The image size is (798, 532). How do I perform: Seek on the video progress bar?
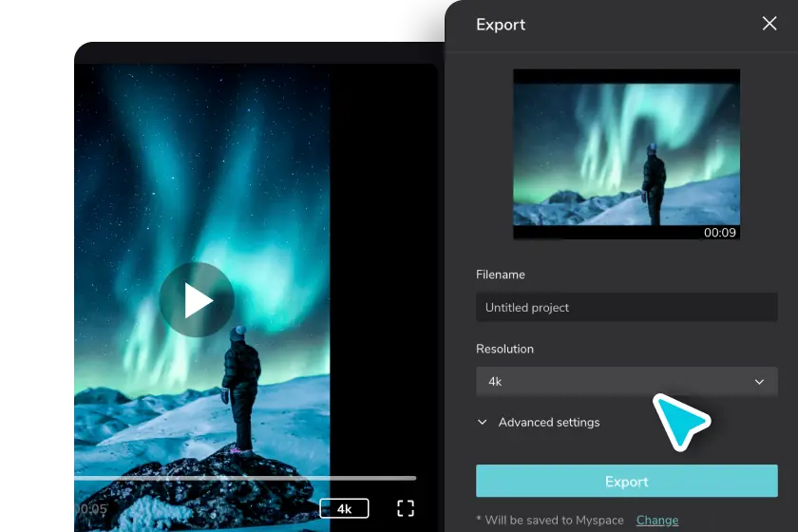coord(245,478)
